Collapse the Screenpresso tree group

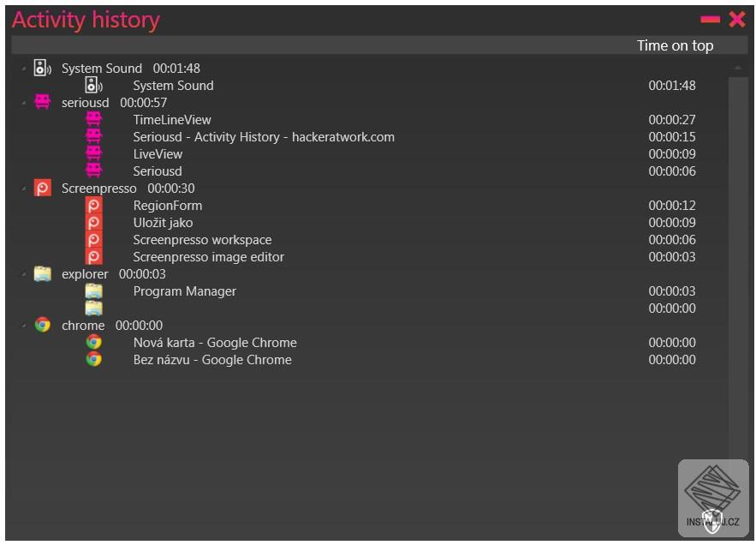(24, 189)
